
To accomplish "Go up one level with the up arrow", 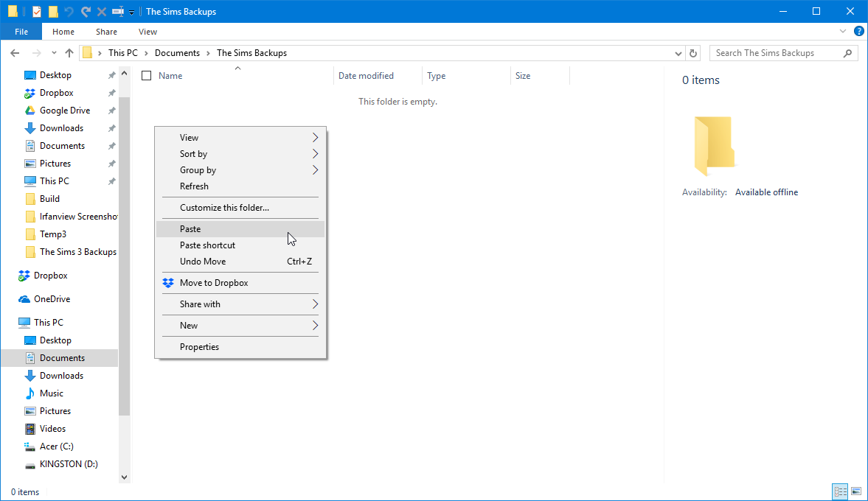I will click(x=69, y=53).
